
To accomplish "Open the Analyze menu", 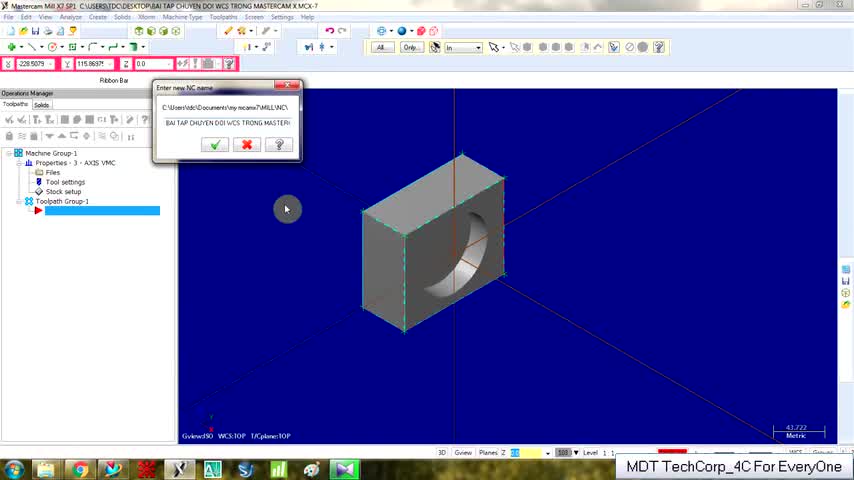I will tap(70, 17).
